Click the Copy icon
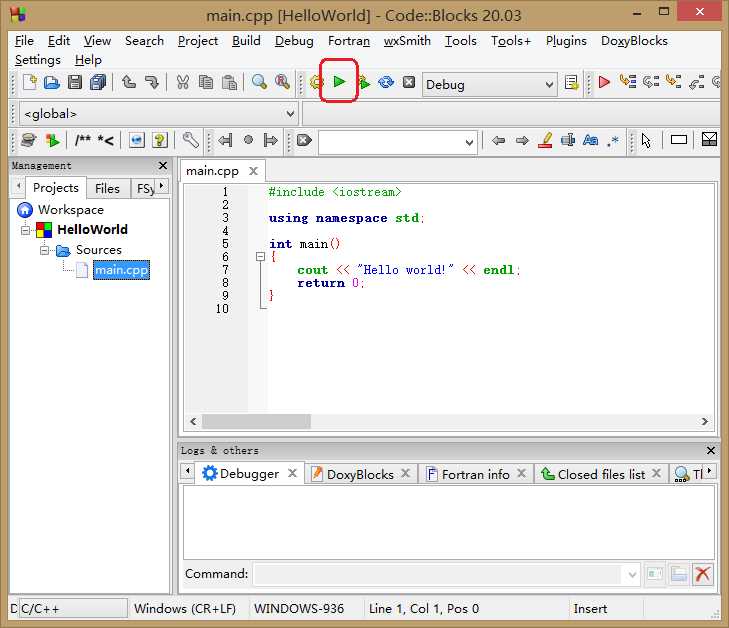The image size is (729, 628). [x=205, y=83]
